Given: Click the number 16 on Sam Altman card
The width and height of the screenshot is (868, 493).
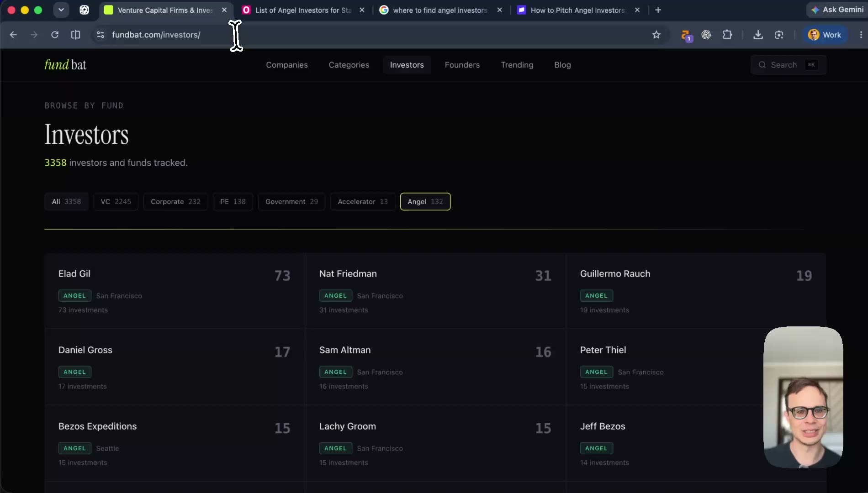Looking at the screenshot, I should tap(543, 352).
